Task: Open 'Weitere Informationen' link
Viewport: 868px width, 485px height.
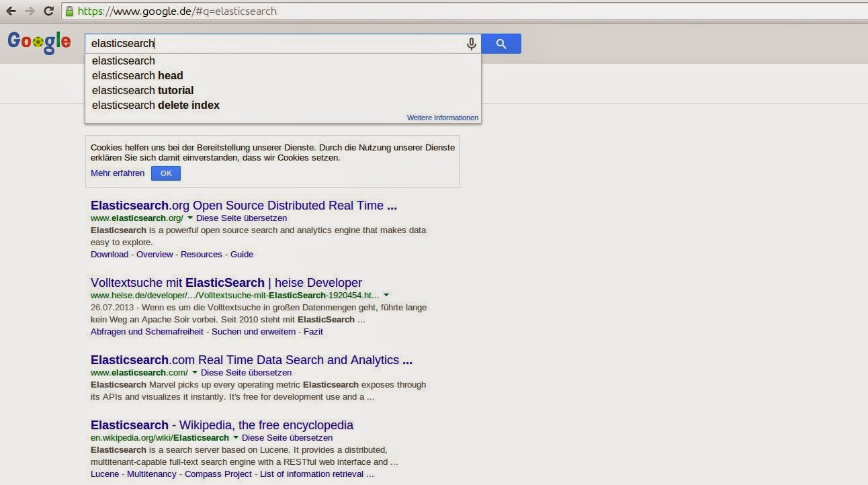Action: [443, 118]
